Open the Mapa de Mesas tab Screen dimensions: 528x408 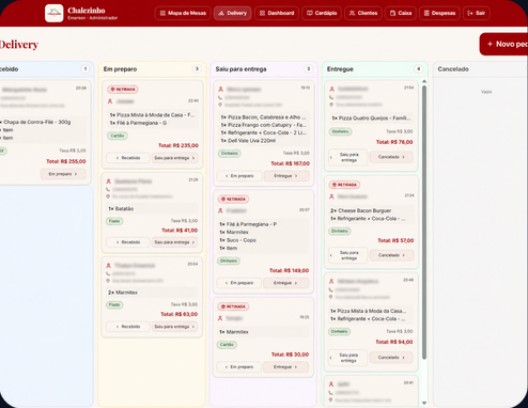183,13
